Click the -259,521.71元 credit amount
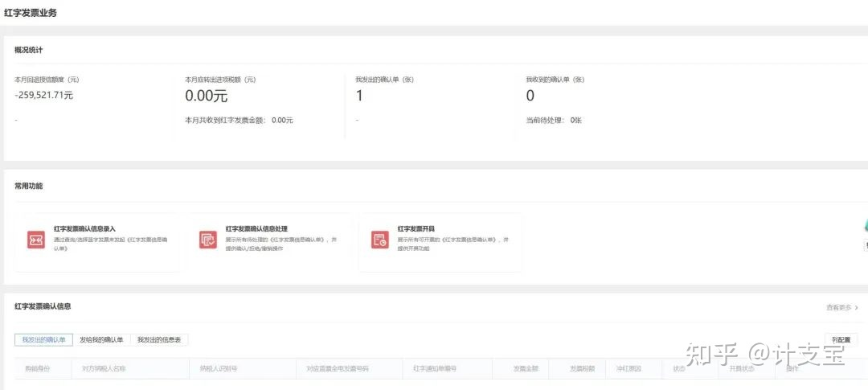This screenshot has width=868, height=390. point(43,95)
